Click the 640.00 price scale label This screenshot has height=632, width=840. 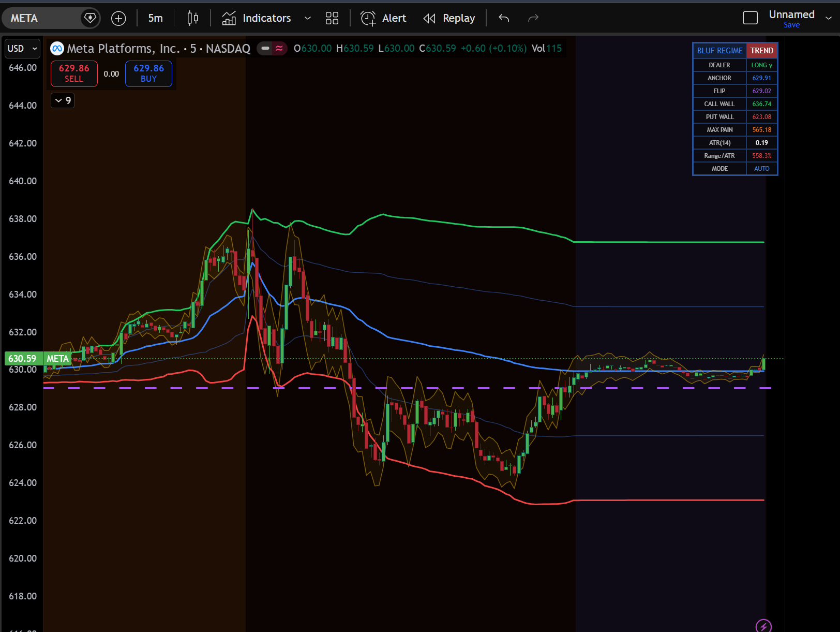pyautogui.click(x=23, y=181)
